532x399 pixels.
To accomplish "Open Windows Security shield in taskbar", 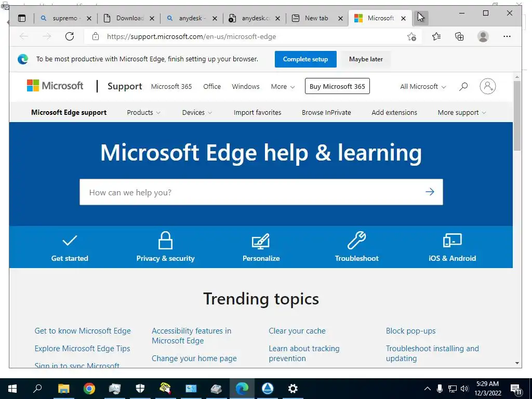I will [140, 389].
